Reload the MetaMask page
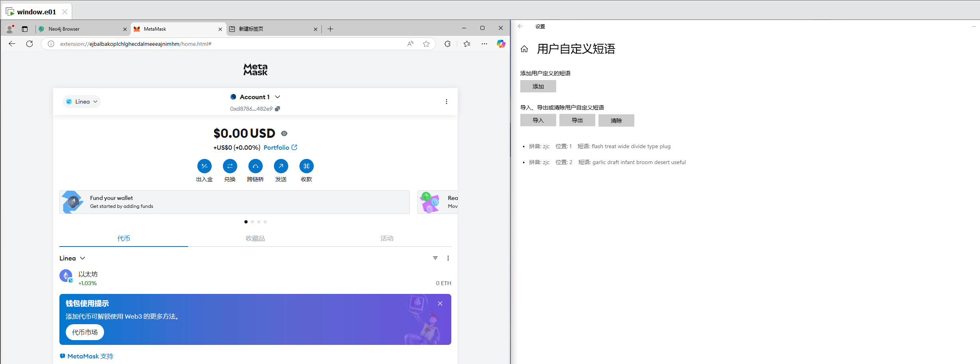980x364 pixels. click(x=30, y=44)
